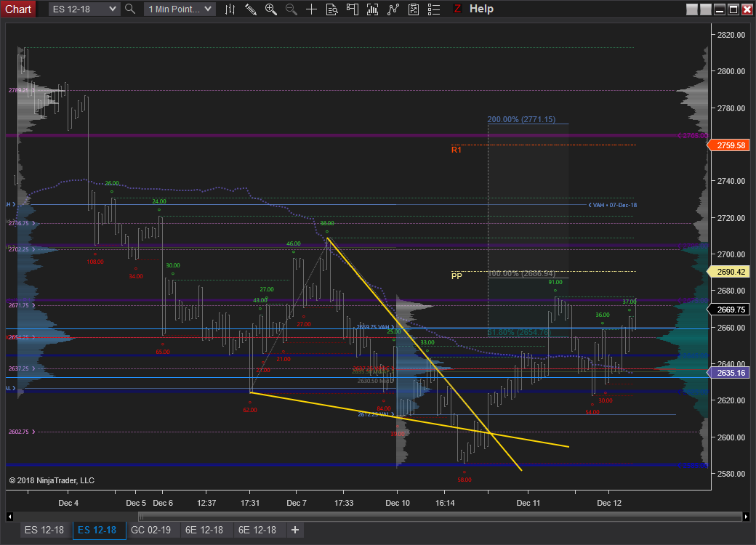This screenshot has width=756, height=545.
Task: Select the highlighted ES 12-18 tab
Action: (x=99, y=530)
